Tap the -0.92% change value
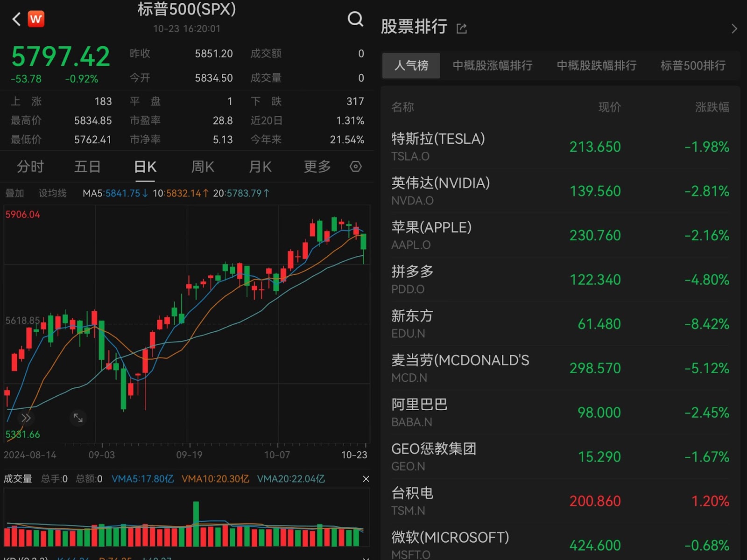The image size is (747, 560). click(x=82, y=79)
